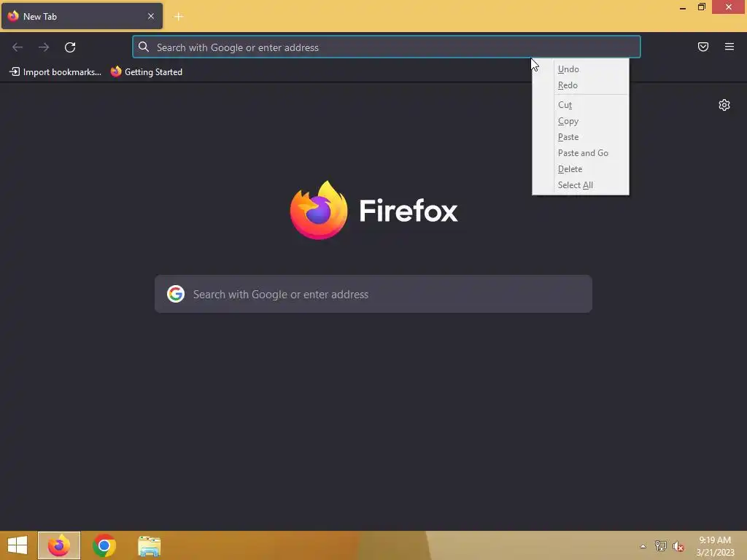Image resolution: width=747 pixels, height=560 pixels.
Task: Click the muted volume tray icon
Action: 678,546
